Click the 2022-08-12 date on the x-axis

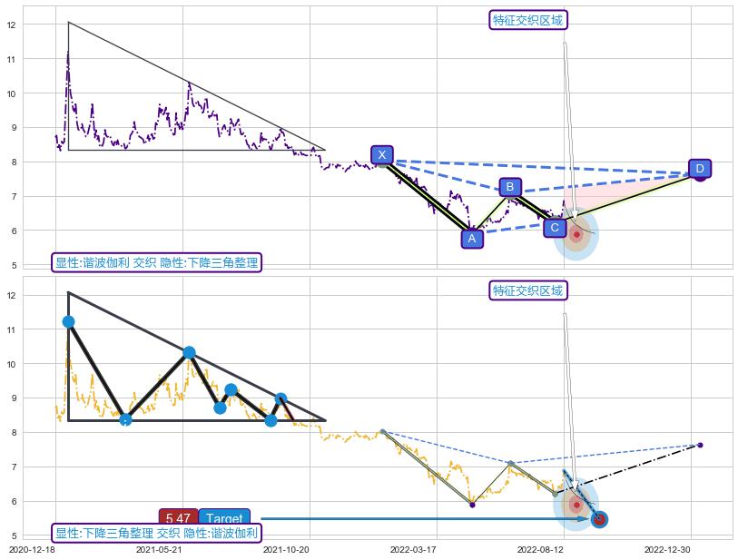(539, 550)
